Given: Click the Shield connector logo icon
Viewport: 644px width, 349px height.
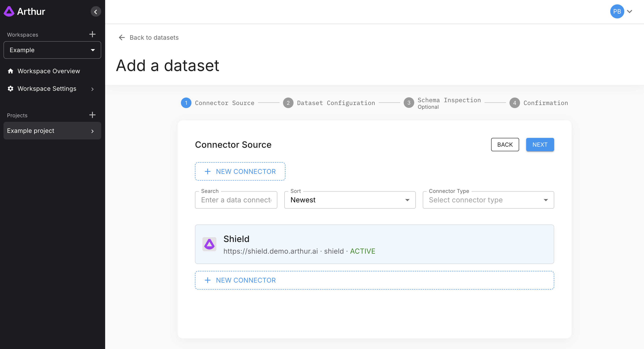Looking at the screenshot, I should pyautogui.click(x=209, y=244).
